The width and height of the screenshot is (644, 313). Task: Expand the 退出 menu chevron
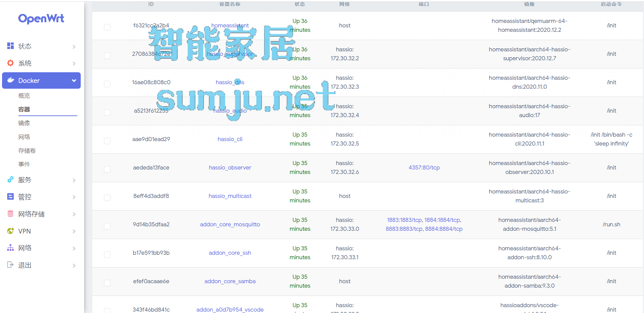point(74,265)
